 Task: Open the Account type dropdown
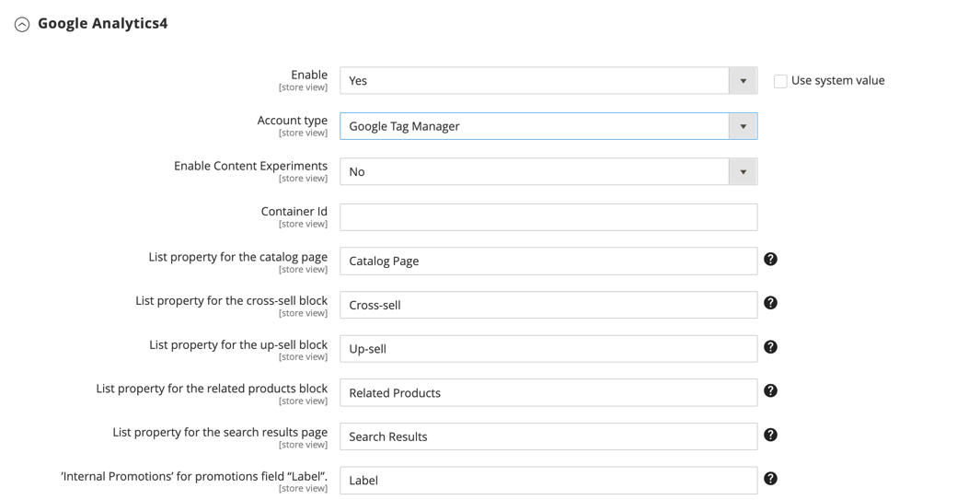tap(548, 126)
